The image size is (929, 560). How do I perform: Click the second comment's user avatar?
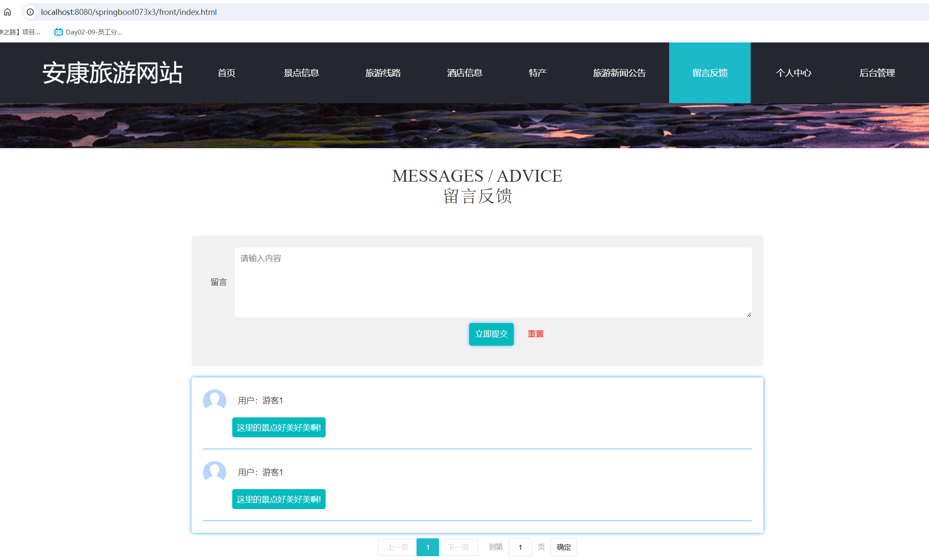coord(214,472)
